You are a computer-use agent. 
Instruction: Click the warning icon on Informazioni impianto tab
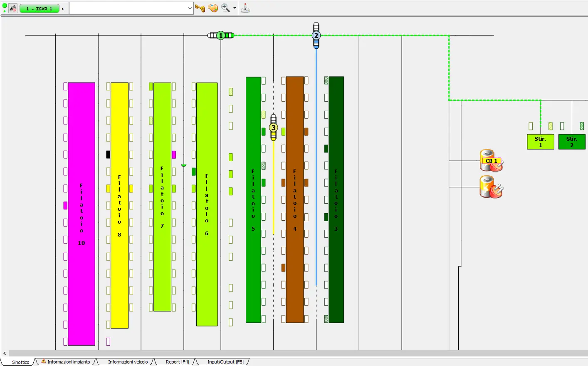[x=43, y=361]
